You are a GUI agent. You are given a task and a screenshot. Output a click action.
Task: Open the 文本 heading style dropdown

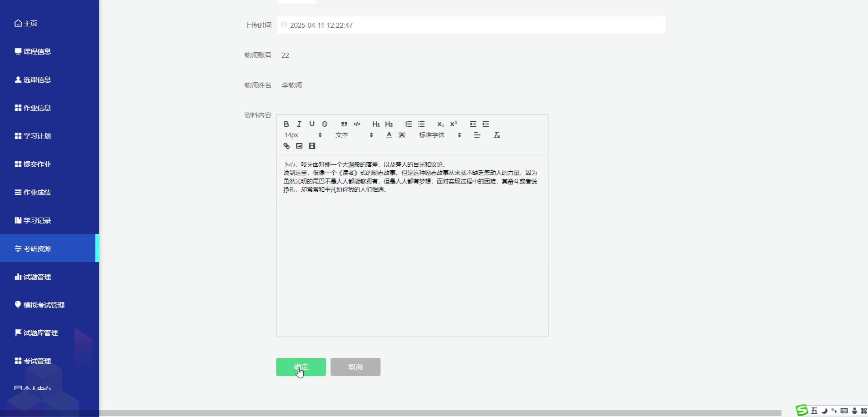tap(354, 135)
